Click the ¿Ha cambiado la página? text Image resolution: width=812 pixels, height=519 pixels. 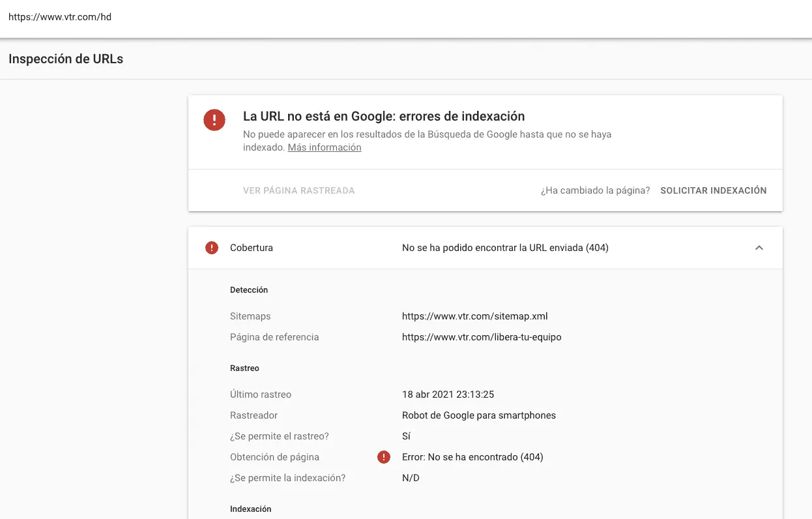(x=595, y=190)
